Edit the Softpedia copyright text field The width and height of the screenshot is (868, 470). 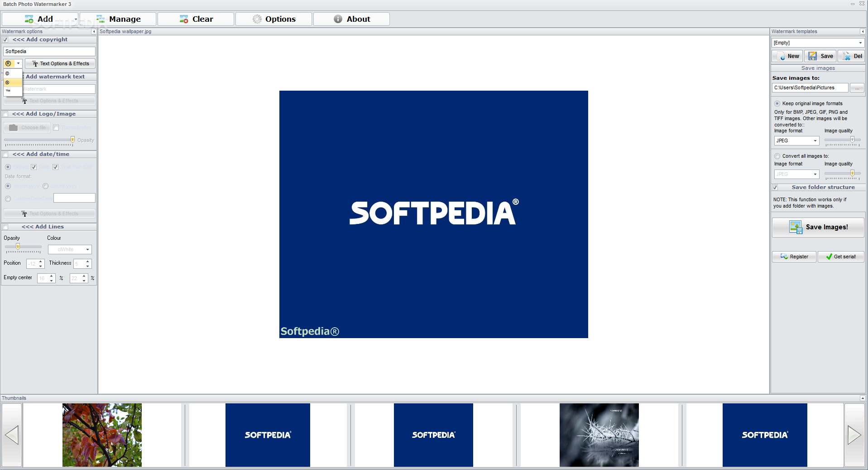tap(49, 52)
